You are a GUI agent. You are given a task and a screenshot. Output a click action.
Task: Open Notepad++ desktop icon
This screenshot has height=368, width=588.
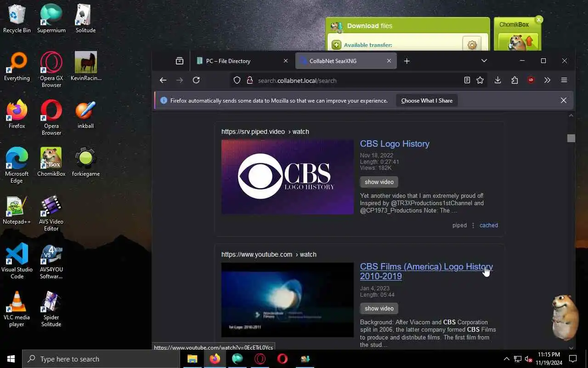point(17,210)
